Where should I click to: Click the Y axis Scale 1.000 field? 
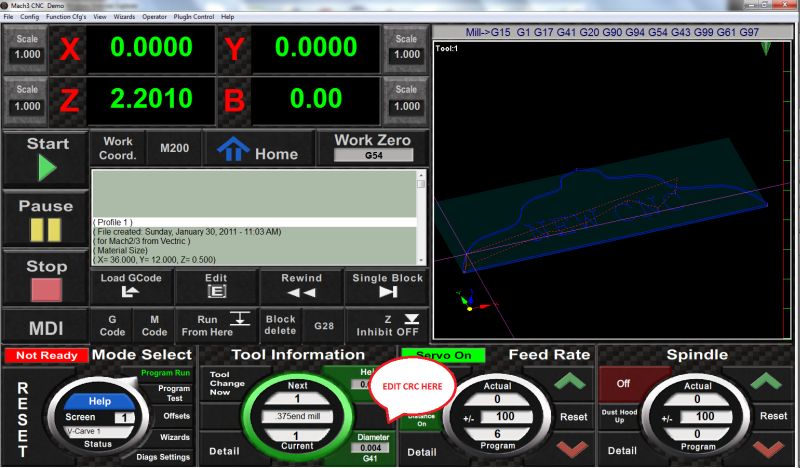407,55
